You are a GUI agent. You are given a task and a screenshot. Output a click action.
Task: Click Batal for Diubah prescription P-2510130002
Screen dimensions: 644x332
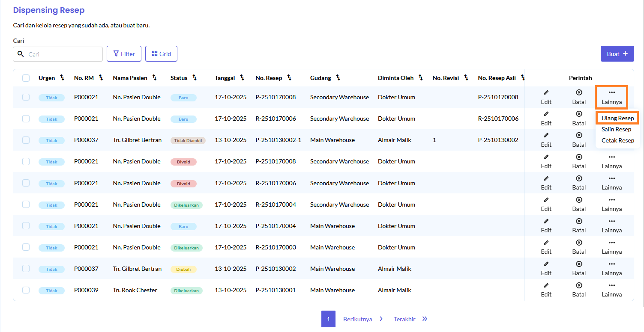[579, 268]
